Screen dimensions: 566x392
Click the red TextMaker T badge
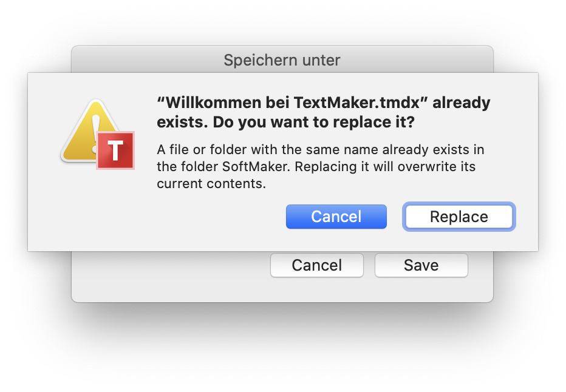click(x=115, y=150)
